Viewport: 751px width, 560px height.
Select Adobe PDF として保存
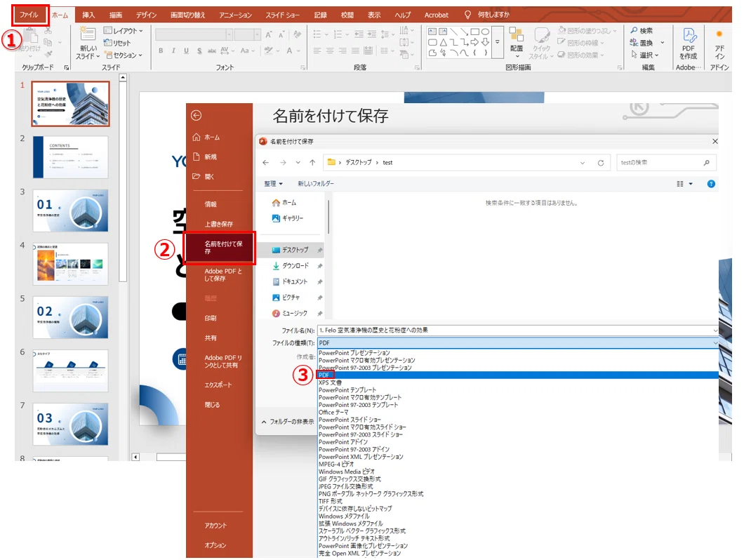223,275
